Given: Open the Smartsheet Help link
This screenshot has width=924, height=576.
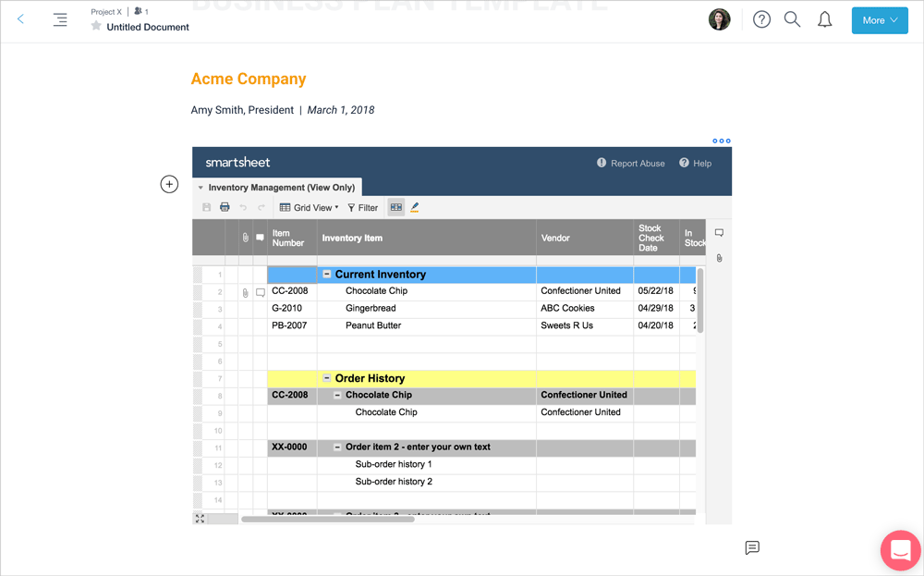Looking at the screenshot, I should [x=696, y=164].
